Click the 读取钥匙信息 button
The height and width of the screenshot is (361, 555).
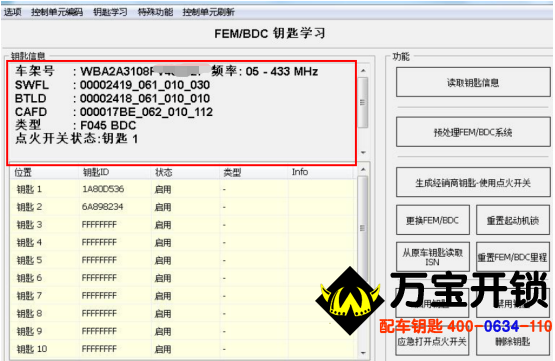click(473, 82)
